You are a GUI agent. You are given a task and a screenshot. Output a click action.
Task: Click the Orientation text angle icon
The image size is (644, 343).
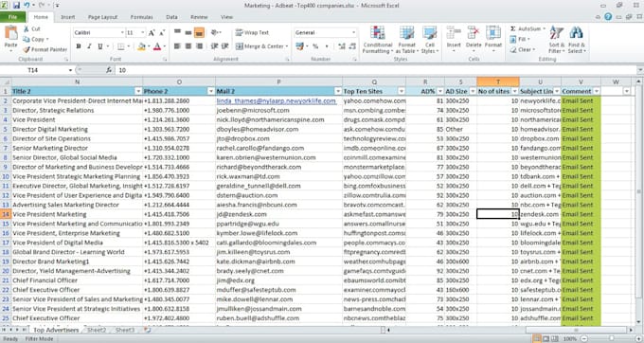(x=214, y=32)
